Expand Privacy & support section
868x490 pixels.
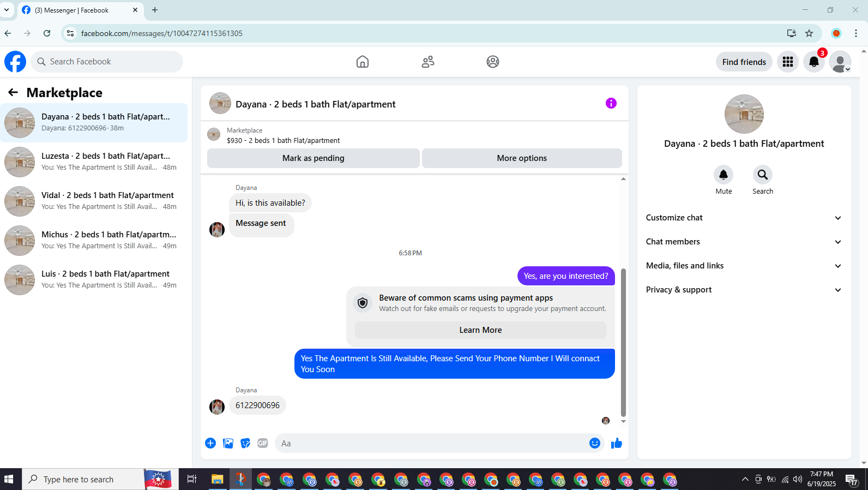click(x=744, y=290)
